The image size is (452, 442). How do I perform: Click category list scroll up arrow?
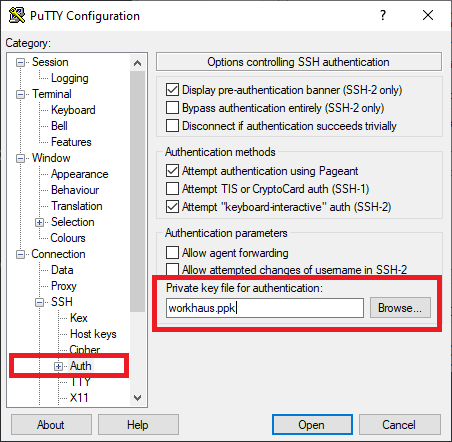pos(137,63)
